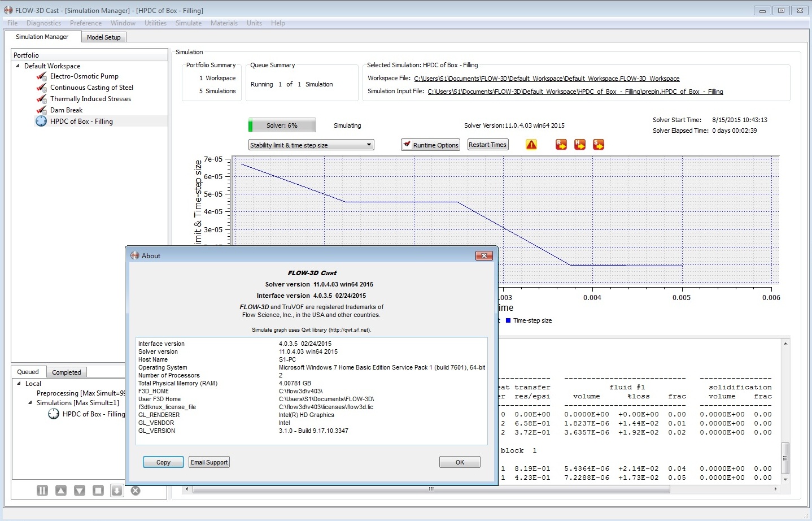
Task: Select Continuous Casting of Steel simulation
Action: point(91,88)
